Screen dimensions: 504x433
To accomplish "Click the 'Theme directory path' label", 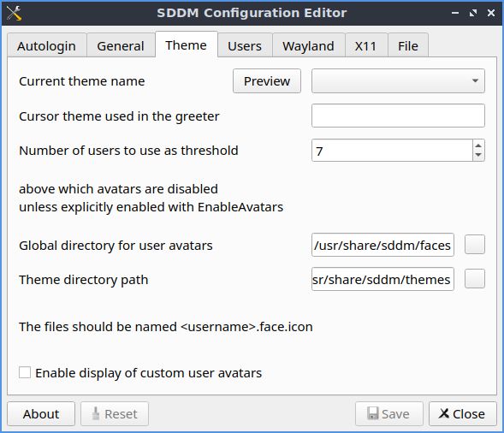I will tap(84, 280).
